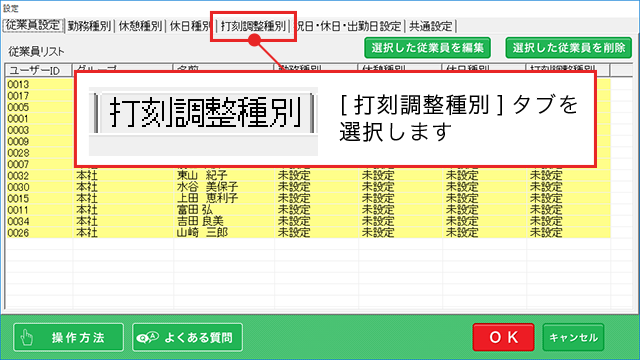Click the キャンセル button
Viewport: 640px width, 360px height.
(573, 337)
